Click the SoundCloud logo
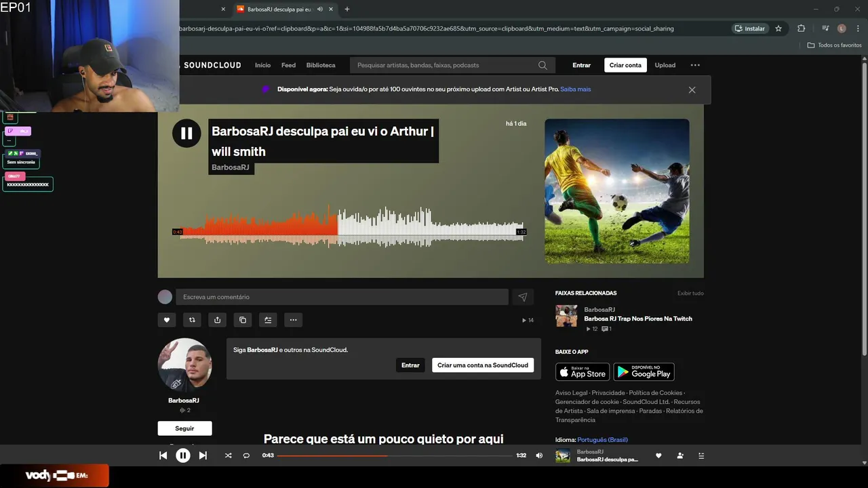 coord(210,65)
